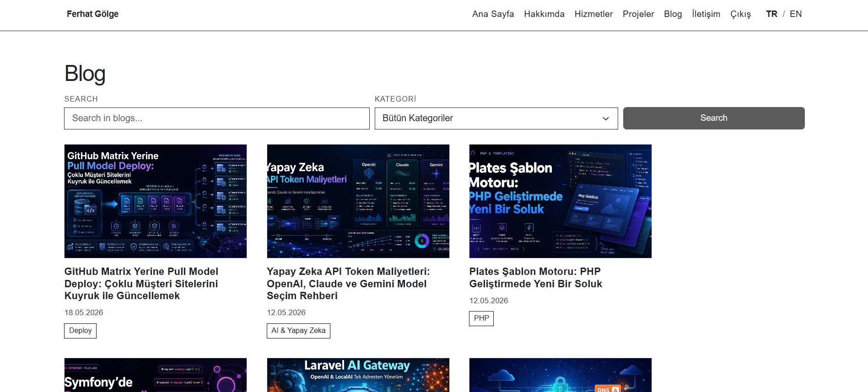Screen dimensions: 868x392
Task: Click the SEARCH field label
Action: tap(81, 99)
